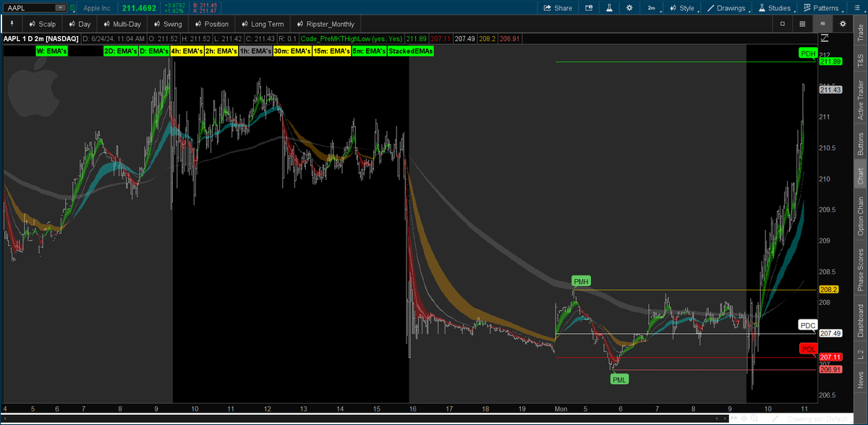Click the scroll left arrow below chart

point(717,418)
